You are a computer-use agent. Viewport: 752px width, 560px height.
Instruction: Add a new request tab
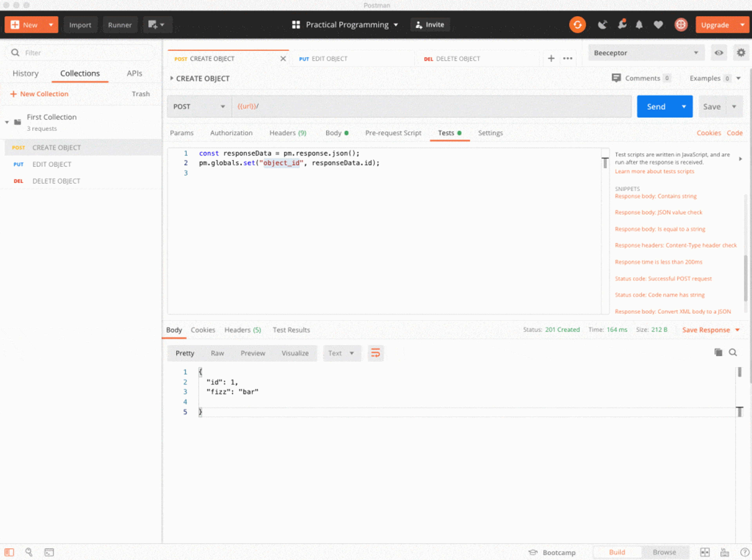click(551, 58)
